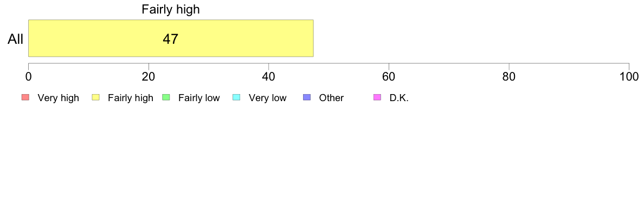Click the cyan Very low legend swatch
Screen dimensions: 644x199
[x=236, y=97]
